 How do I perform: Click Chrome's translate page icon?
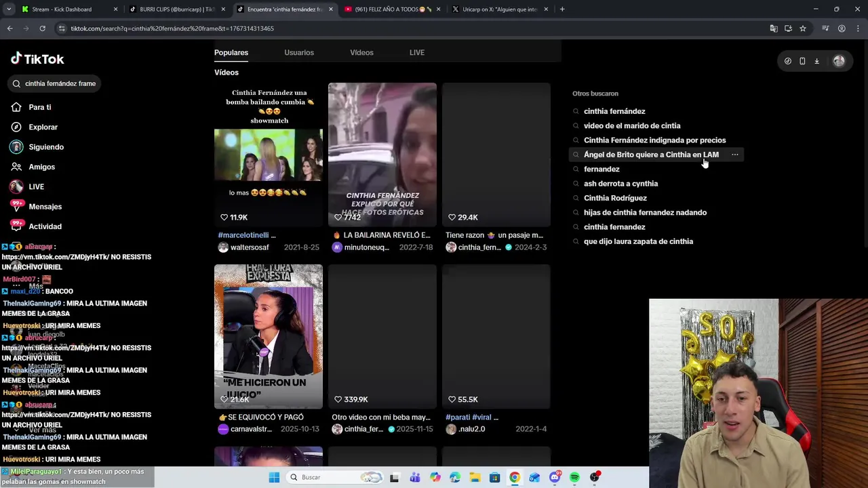point(774,28)
